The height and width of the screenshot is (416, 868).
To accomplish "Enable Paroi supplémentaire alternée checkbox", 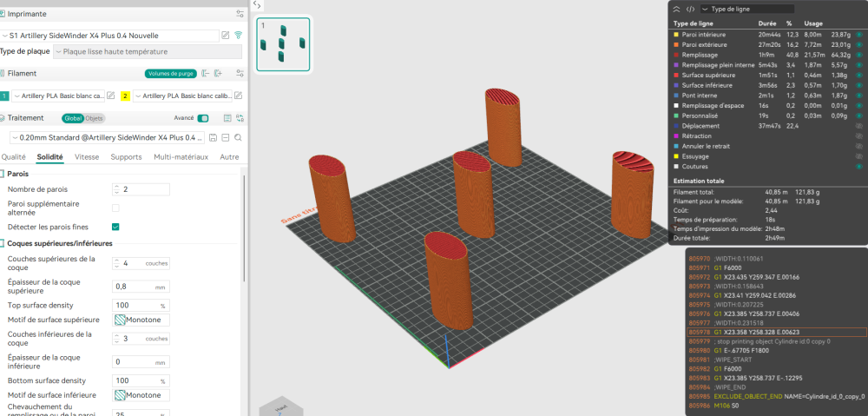I will click(115, 208).
